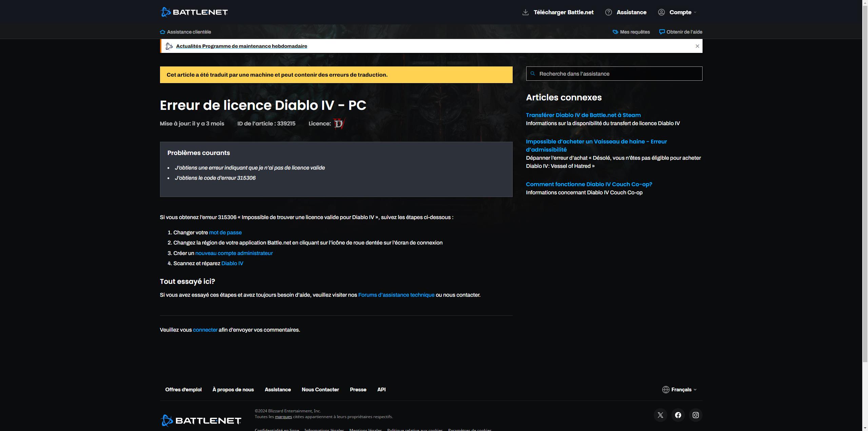The width and height of the screenshot is (868, 431).
Task: Open the Instagram social icon
Action: point(695,415)
